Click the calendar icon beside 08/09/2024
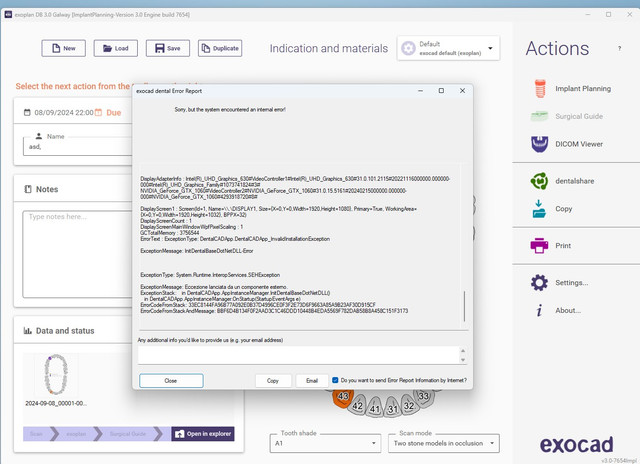This screenshot has height=464, width=640. coord(27,112)
